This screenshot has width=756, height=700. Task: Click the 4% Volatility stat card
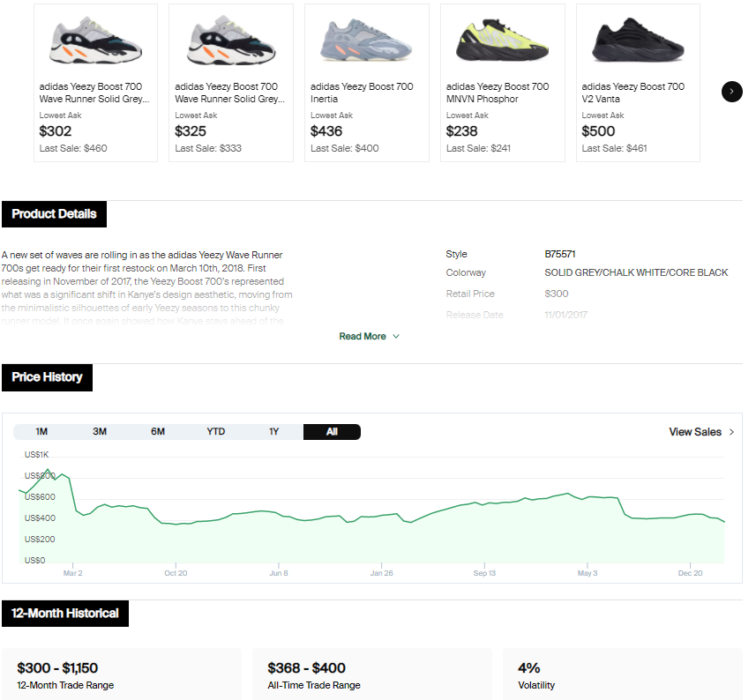point(622,674)
